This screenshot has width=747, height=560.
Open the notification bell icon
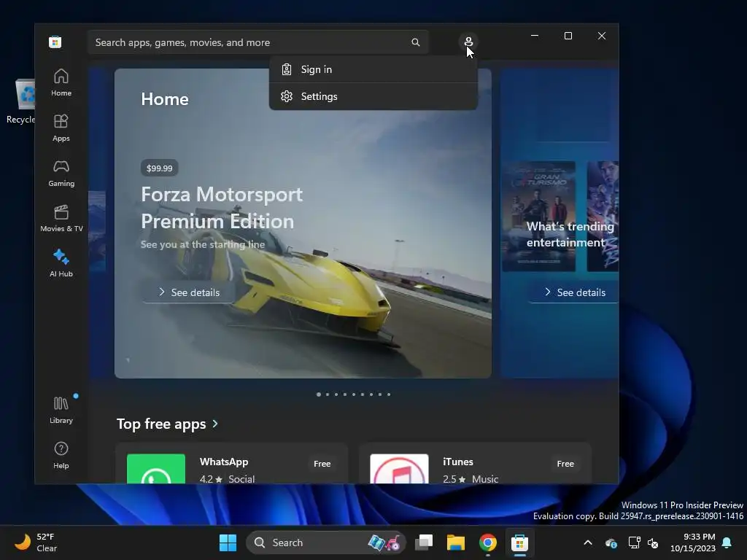(x=727, y=542)
